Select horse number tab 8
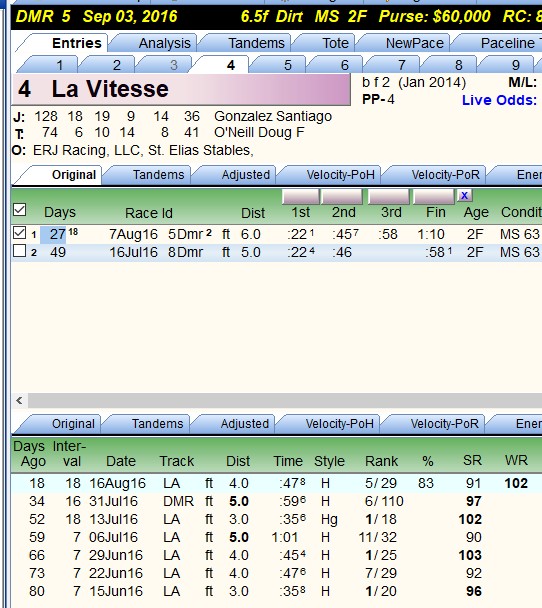The image size is (542, 608). point(458,65)
